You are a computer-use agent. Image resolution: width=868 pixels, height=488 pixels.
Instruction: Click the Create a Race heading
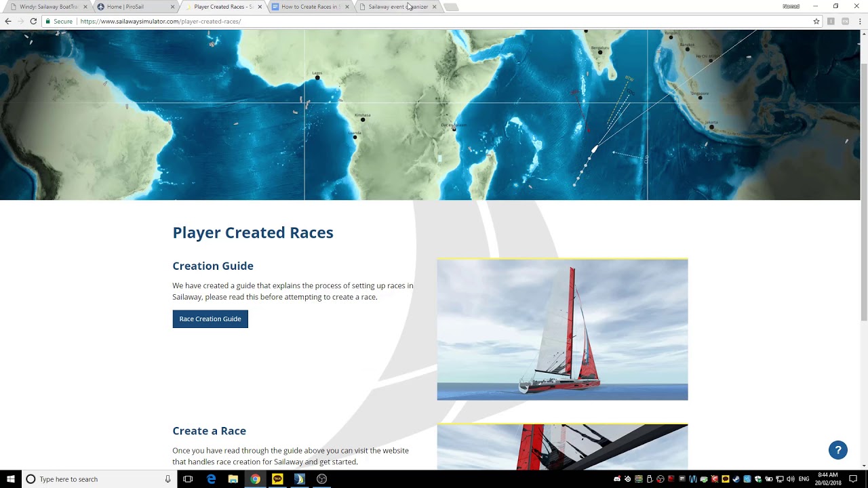pyautogui.click(x=209, y=430)
